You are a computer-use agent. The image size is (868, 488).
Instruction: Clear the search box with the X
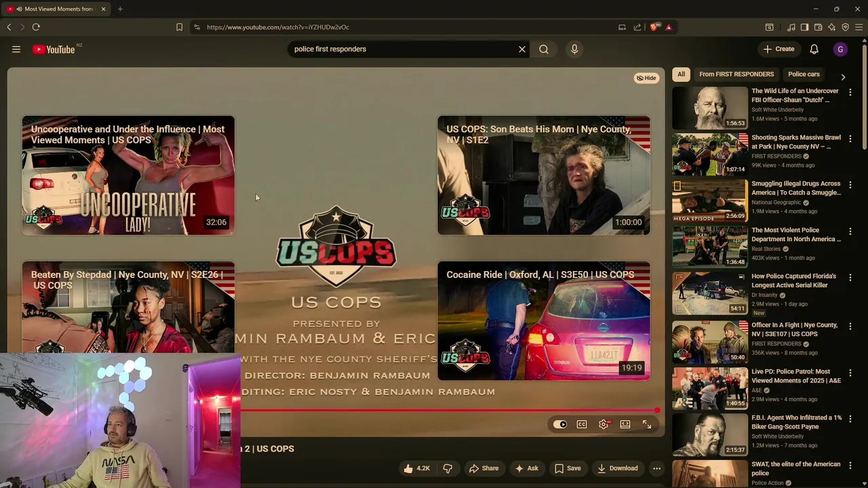[522, 49]
